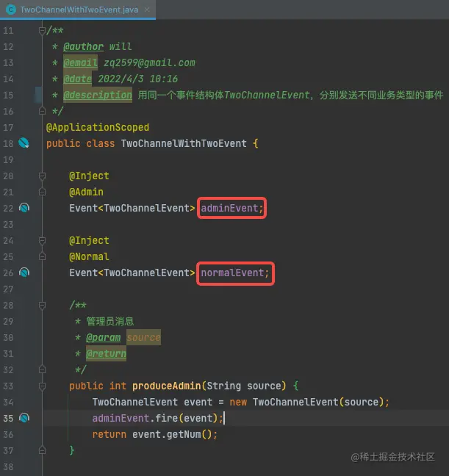Click the class name TwoChannelWithTwoEvent on line 18
The width and height of the screenshot is (449, 476).
[x=184, y=143]
